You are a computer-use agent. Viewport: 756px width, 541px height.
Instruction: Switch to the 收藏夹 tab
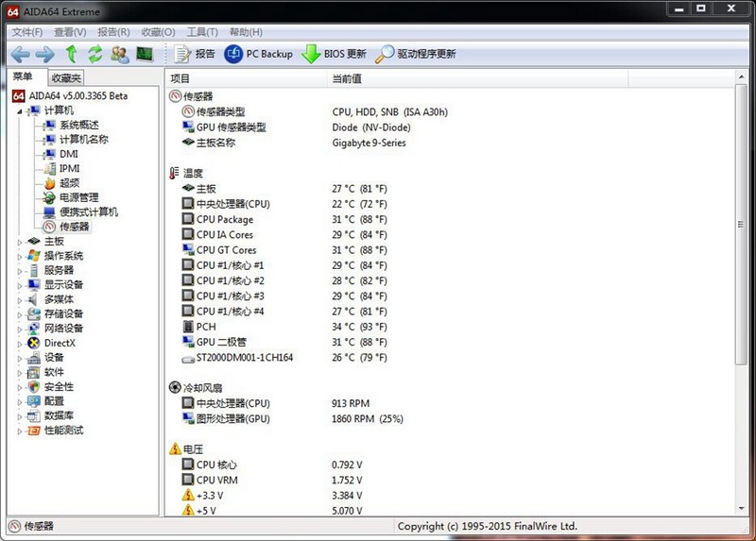pos(66,78)
